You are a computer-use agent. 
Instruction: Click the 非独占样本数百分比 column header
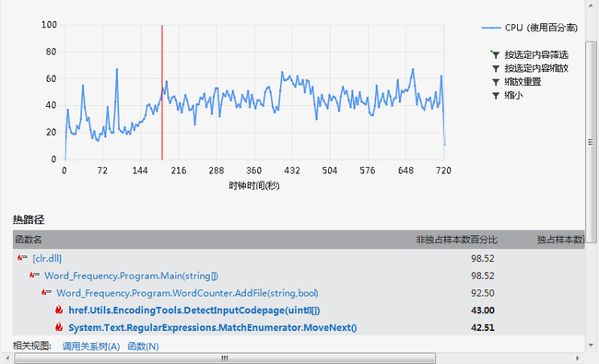[456, 240]
